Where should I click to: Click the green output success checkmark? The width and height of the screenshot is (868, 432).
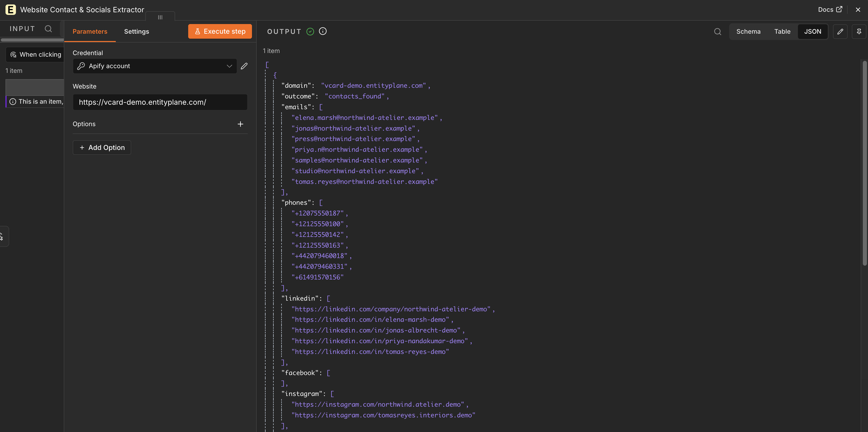(x=310, y=32)
